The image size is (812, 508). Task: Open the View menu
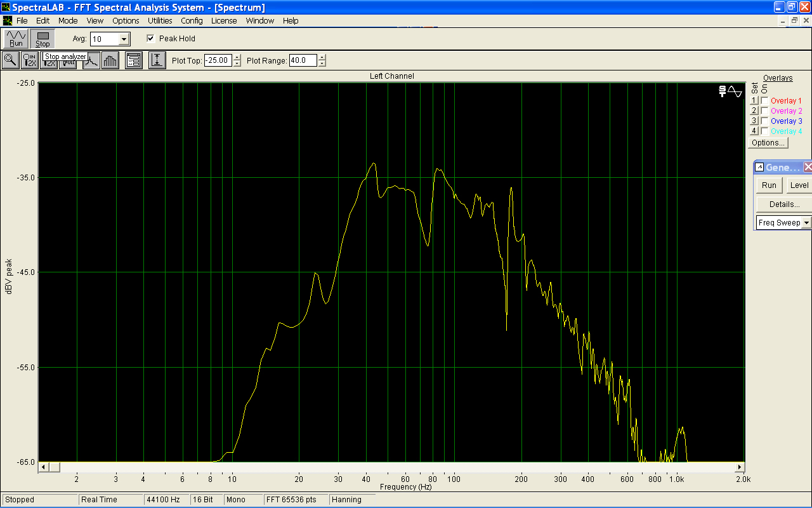click(95, 20)
